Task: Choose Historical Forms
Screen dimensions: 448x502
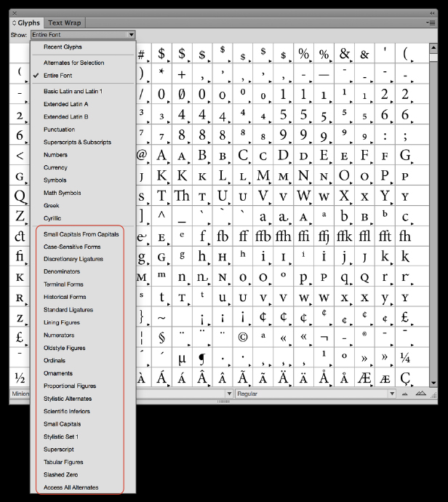Action: click(x=83, y=297)
